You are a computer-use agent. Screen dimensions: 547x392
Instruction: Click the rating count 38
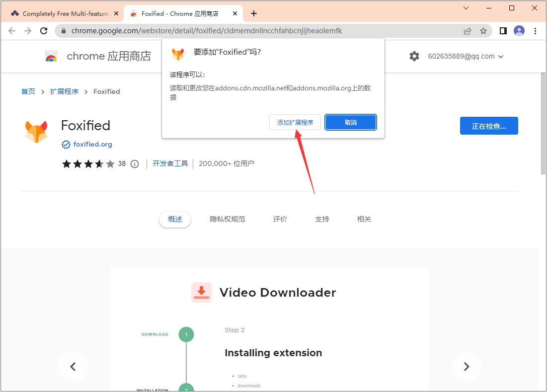(122, 163)
